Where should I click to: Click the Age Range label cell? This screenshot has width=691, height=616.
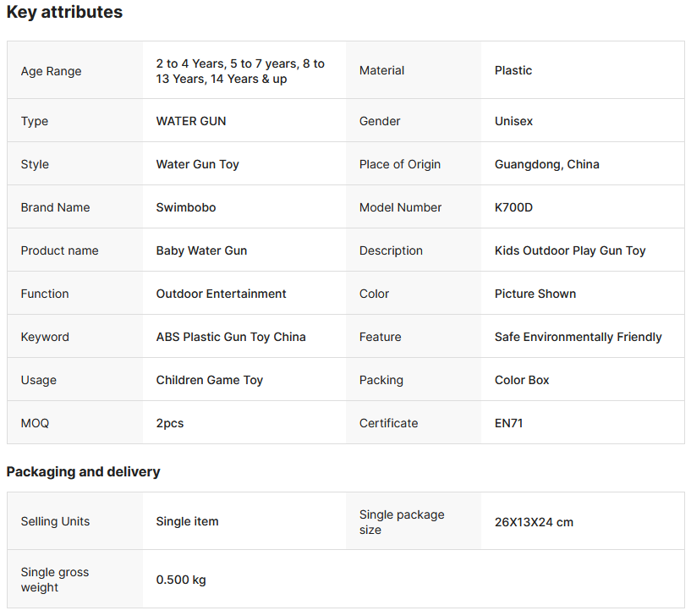[x=52, y=71]
